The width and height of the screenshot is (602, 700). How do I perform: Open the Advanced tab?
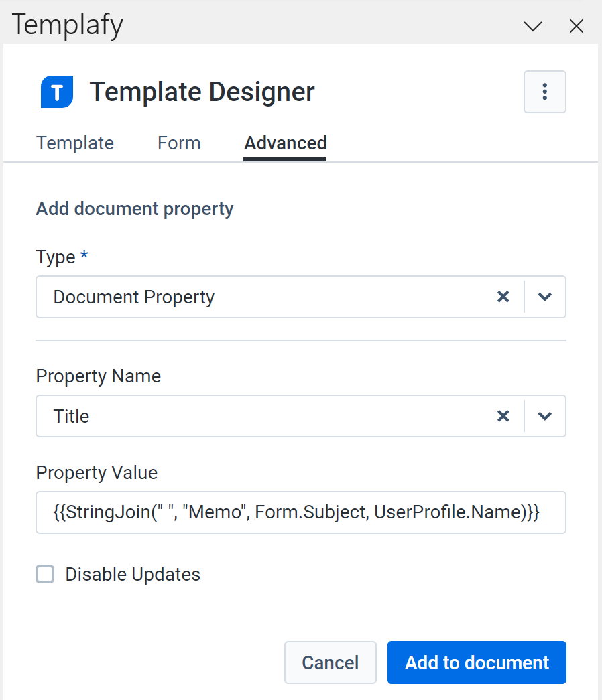285,143
